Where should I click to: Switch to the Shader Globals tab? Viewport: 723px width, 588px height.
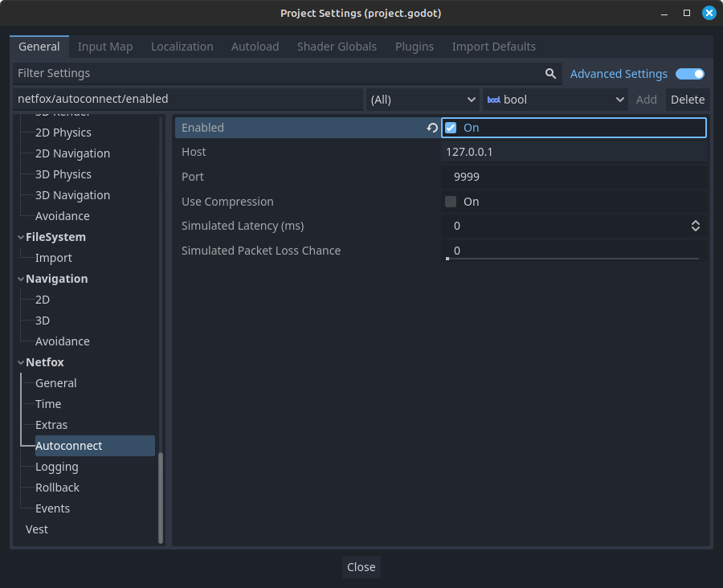point(337,46)
